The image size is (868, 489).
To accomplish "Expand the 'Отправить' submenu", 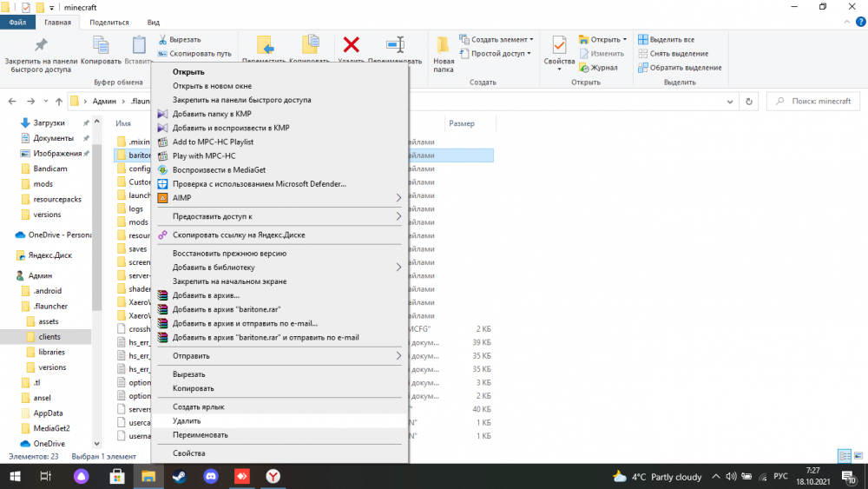I will coord(398,356).
